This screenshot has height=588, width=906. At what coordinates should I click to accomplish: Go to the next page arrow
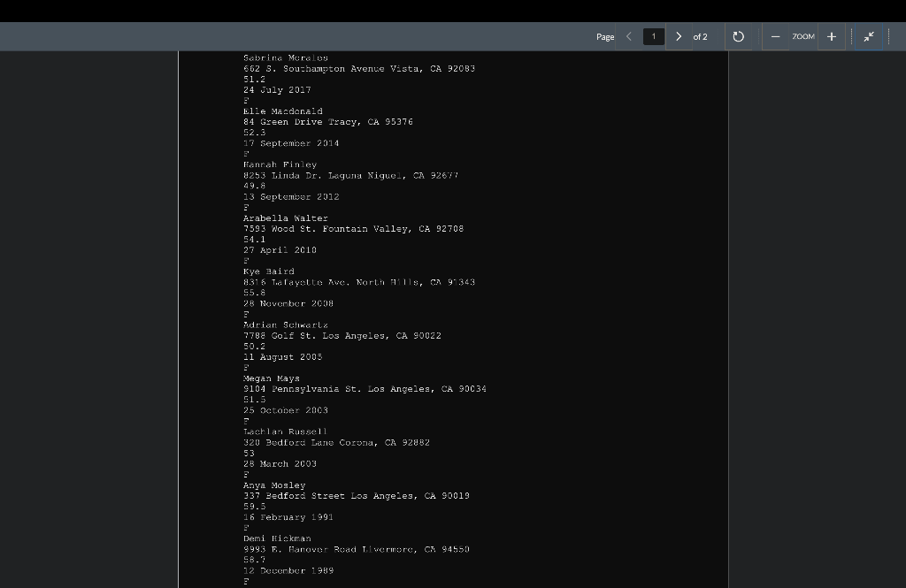679,36
